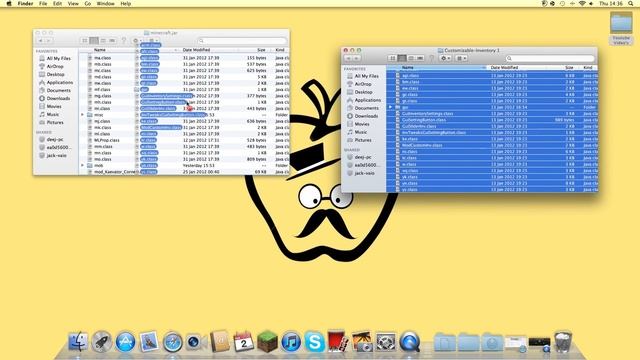
Task: Open the Apple menu
Action: (9, 3)
